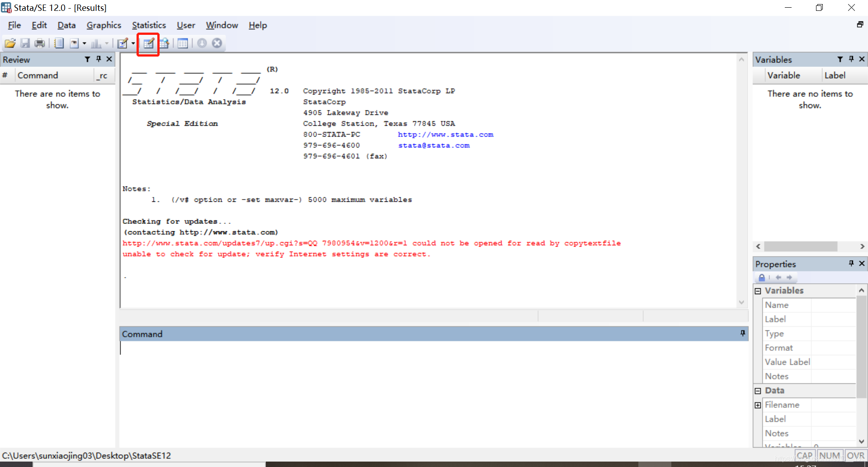Screen dimensions: 868x467
Task: Click the Label column header in Variables
Action: pos(844,76)
